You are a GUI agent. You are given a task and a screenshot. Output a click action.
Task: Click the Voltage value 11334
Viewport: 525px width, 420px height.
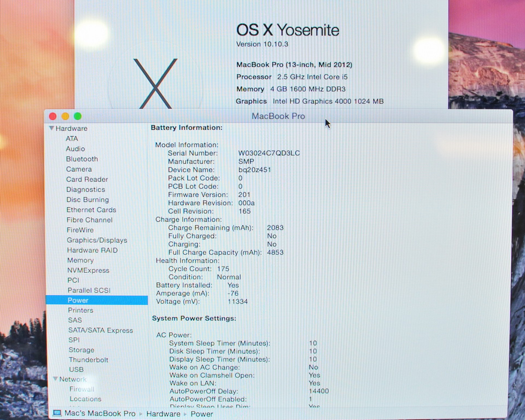click(238, 302)
